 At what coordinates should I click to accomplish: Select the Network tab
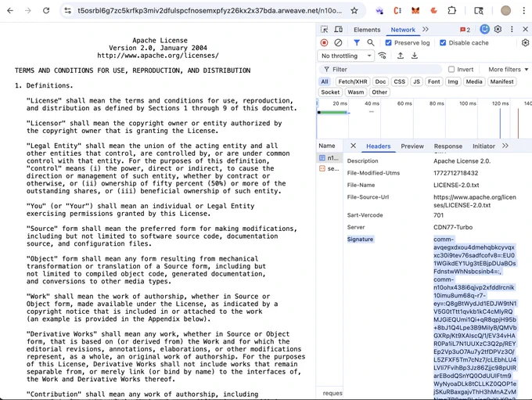click(x=403, y=30)
